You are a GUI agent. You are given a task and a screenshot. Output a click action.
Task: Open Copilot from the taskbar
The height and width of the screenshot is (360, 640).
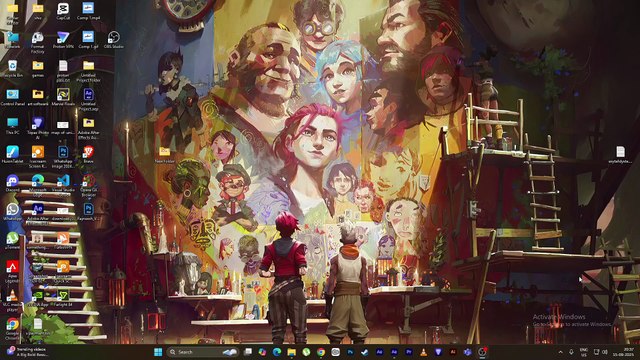[262, 352]
